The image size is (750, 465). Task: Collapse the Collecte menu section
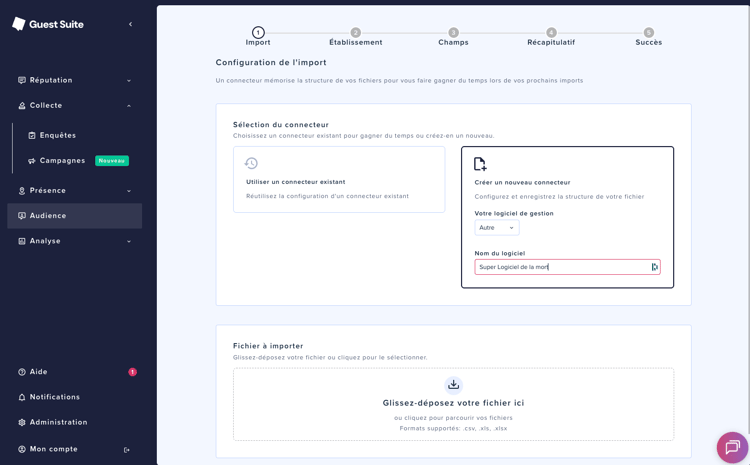coord(75,105)
